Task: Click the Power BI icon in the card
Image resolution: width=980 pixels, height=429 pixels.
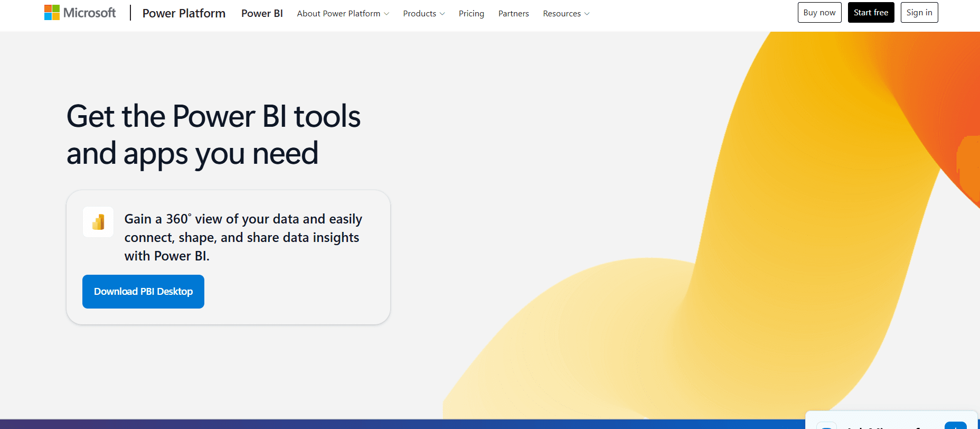Action: (98, 222)
